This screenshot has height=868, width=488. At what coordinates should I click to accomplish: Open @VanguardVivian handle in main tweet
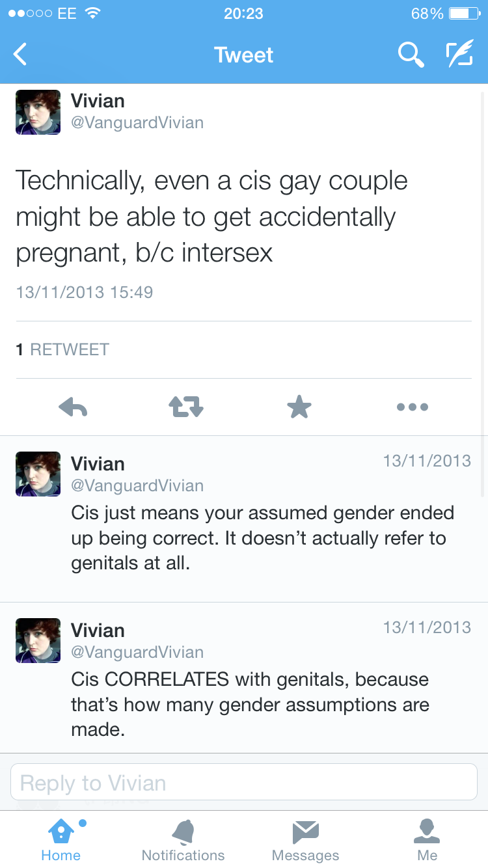(137, 122)
